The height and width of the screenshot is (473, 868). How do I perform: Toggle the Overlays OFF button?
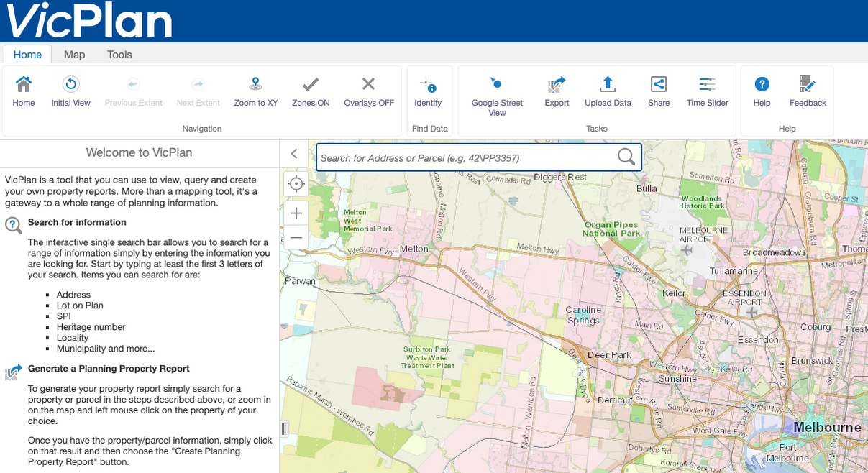369,85
